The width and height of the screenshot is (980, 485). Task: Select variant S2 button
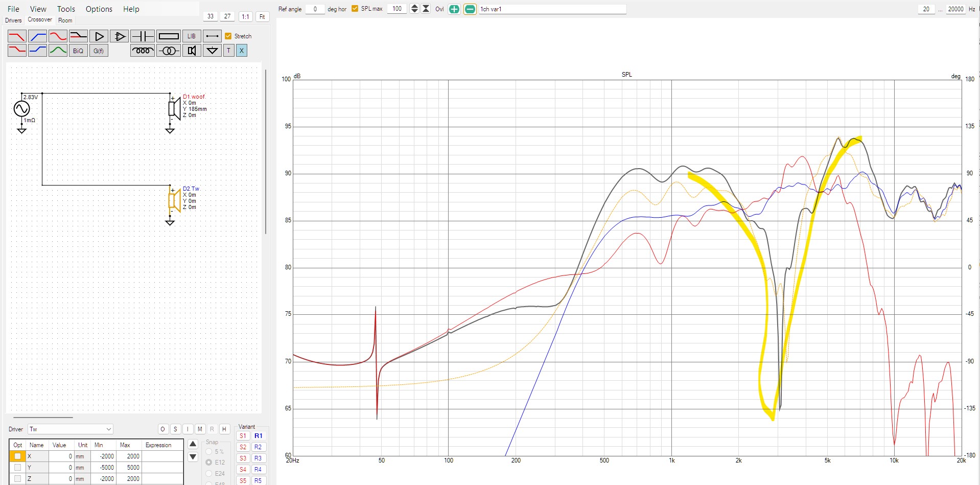(243, 447)
